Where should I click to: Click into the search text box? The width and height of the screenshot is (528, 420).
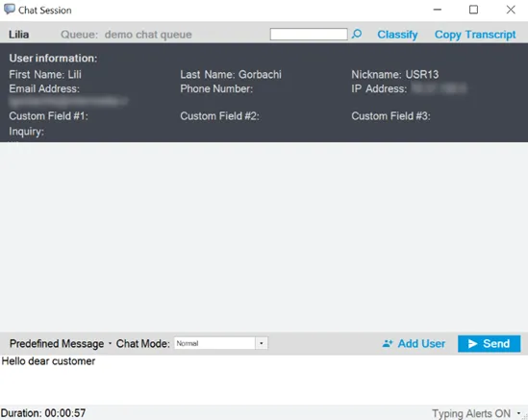[309, 34]
